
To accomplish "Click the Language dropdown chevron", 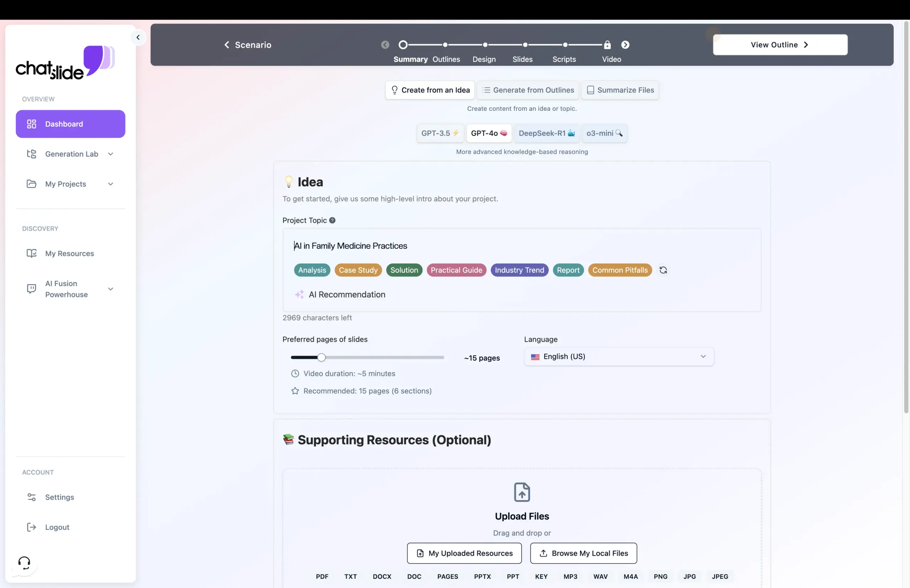I will (703, 357).
